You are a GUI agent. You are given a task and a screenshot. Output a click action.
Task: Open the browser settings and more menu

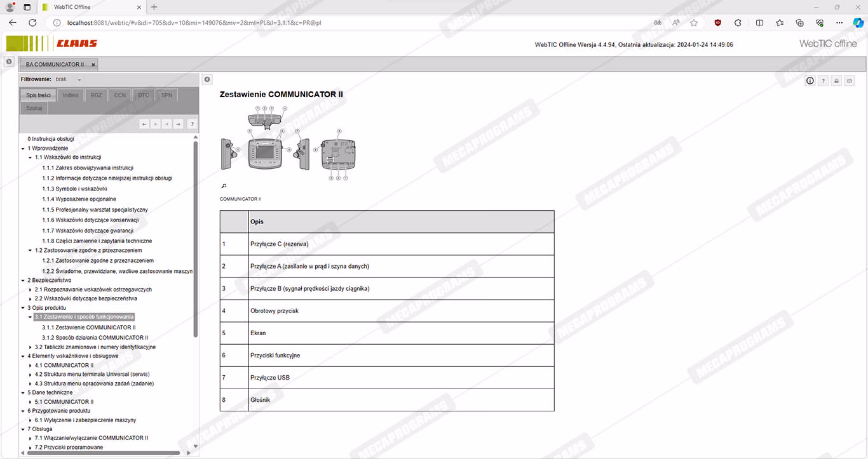click(x=839, y=22)
